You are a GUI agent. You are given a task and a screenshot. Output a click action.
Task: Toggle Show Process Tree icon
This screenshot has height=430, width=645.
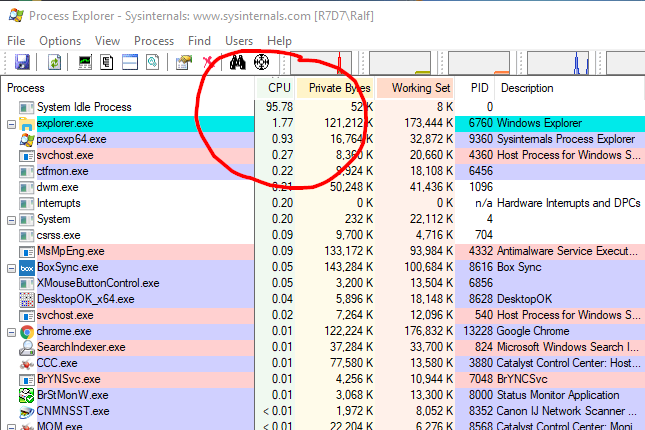pyautogui.click(x=107, y=63)
